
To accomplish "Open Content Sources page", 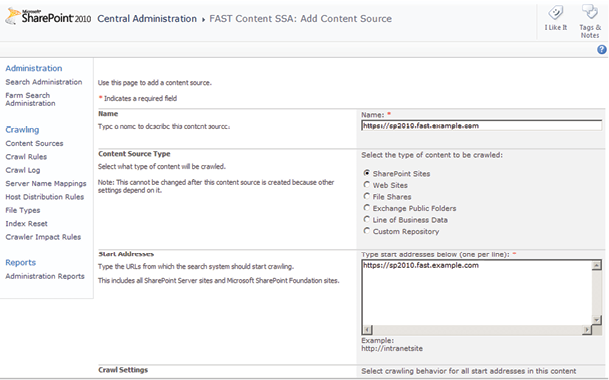I will click(x=34, y=143).
